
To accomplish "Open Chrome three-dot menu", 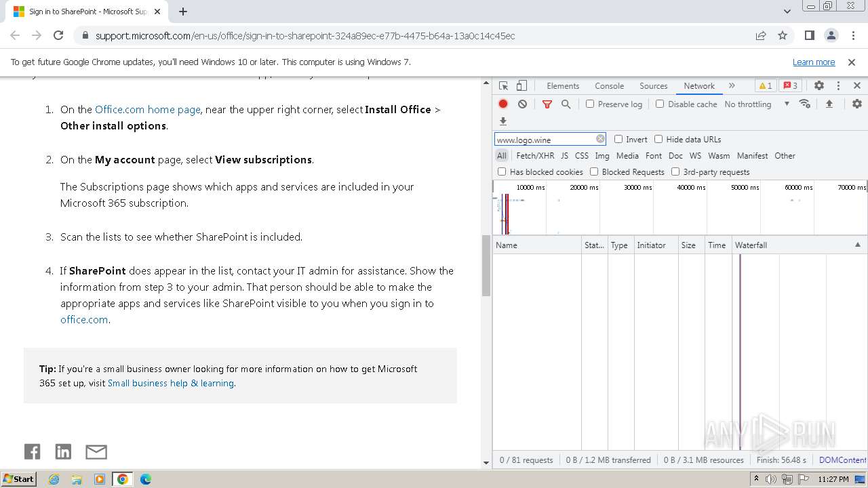I will point(852,36).
